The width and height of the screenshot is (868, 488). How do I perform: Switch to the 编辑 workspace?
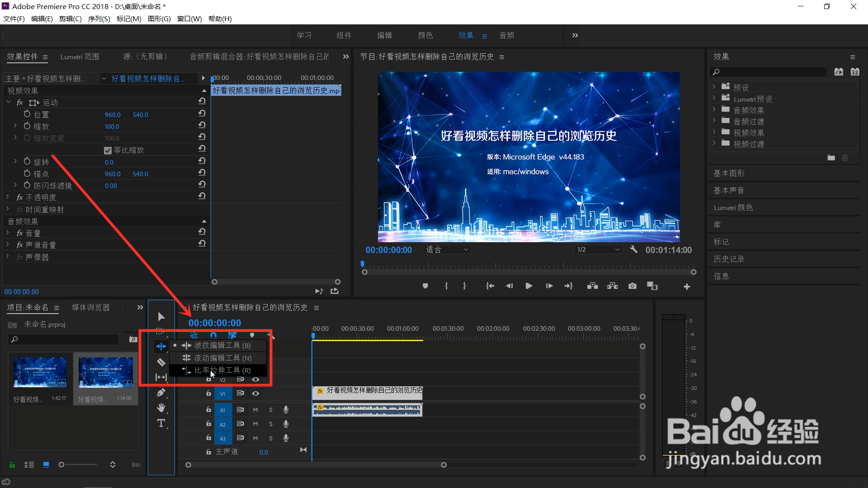coord(385,35)
